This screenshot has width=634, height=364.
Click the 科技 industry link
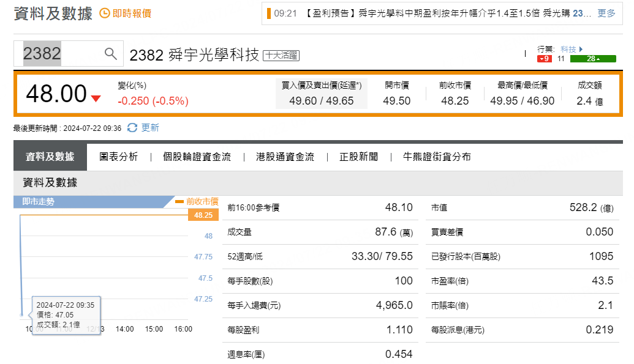tap(568, 49)
